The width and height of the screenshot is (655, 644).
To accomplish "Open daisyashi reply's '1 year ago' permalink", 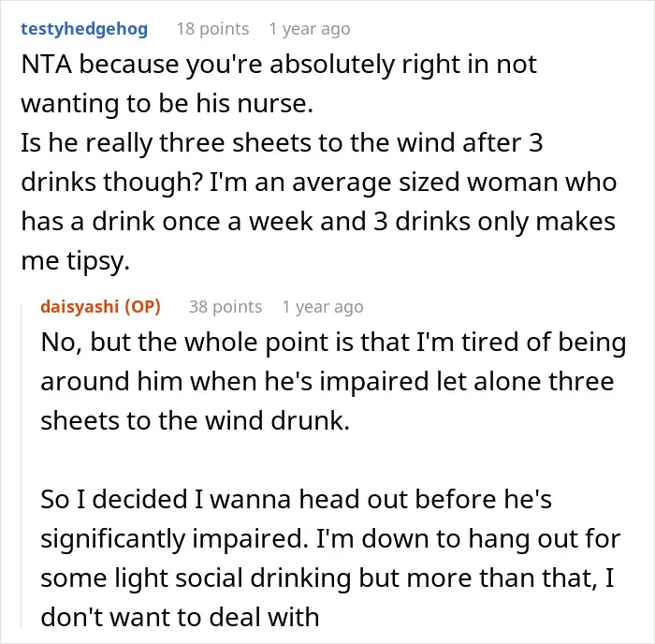I will coord(323,306).
